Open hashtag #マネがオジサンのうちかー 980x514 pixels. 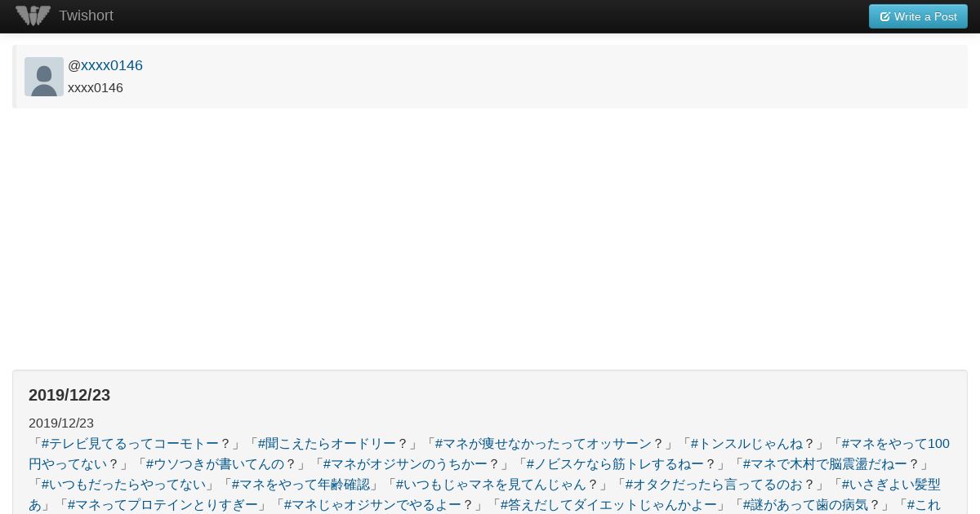click(405, 464)
